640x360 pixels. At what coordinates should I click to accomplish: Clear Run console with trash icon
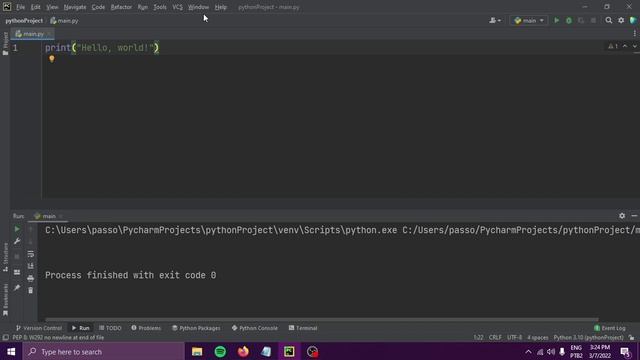(31, 291)
